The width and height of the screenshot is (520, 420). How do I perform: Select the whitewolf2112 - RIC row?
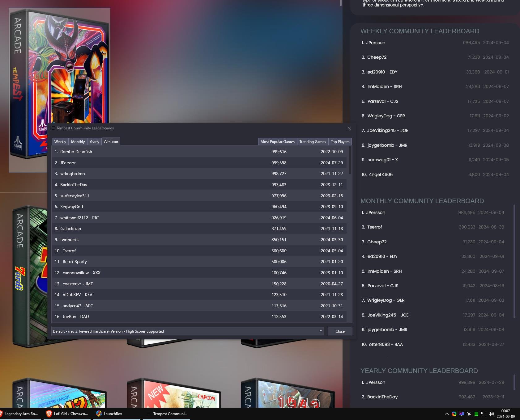click(x=199, y=218)
